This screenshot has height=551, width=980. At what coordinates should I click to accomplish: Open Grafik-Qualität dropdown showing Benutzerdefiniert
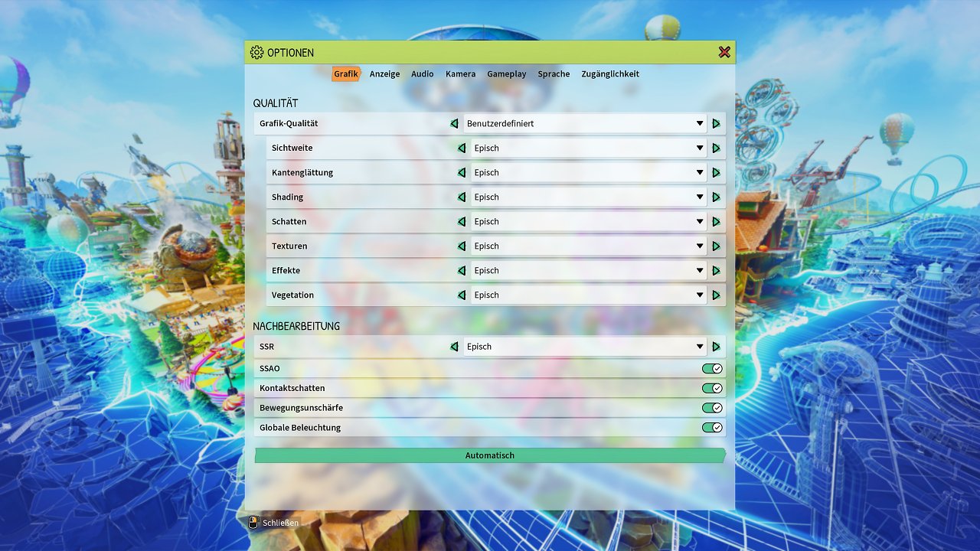[x=585, y=123]
